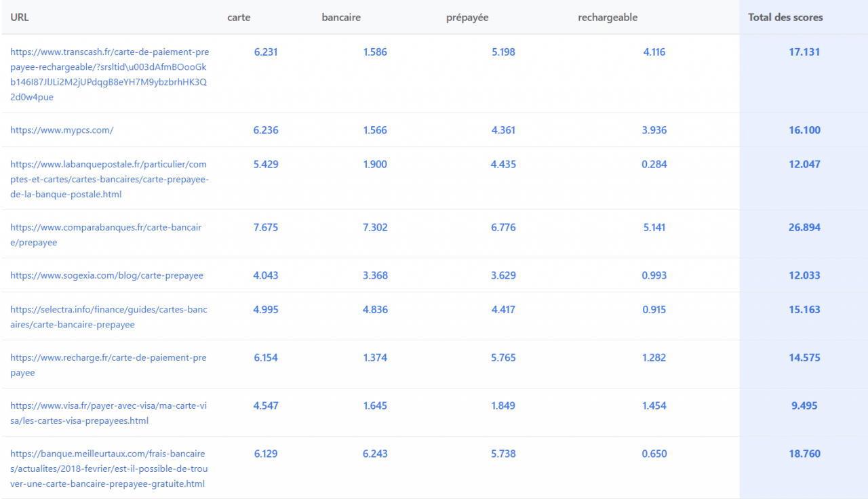Image resolution: width=868 pixels, height=499 pixels.
Task: Select rechargeable score 0.915
Action: pos(654,309)
